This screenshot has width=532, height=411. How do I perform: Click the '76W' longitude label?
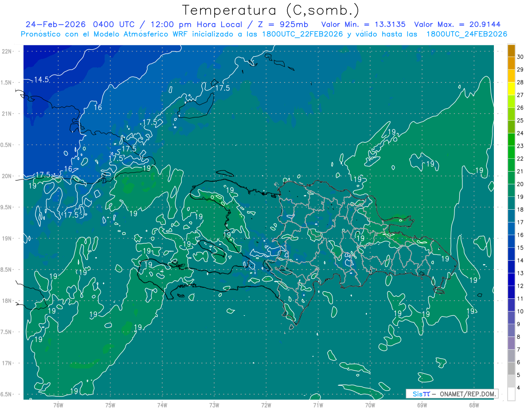[58, 405]
